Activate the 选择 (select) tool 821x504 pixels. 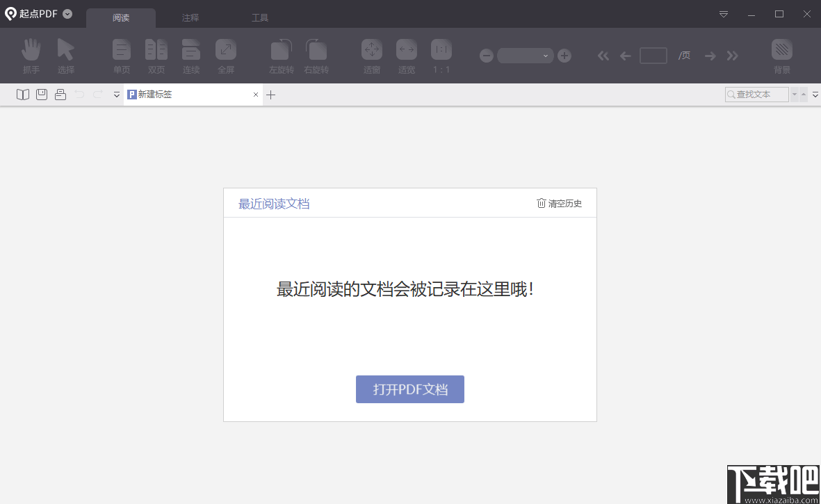coord(66,56)
